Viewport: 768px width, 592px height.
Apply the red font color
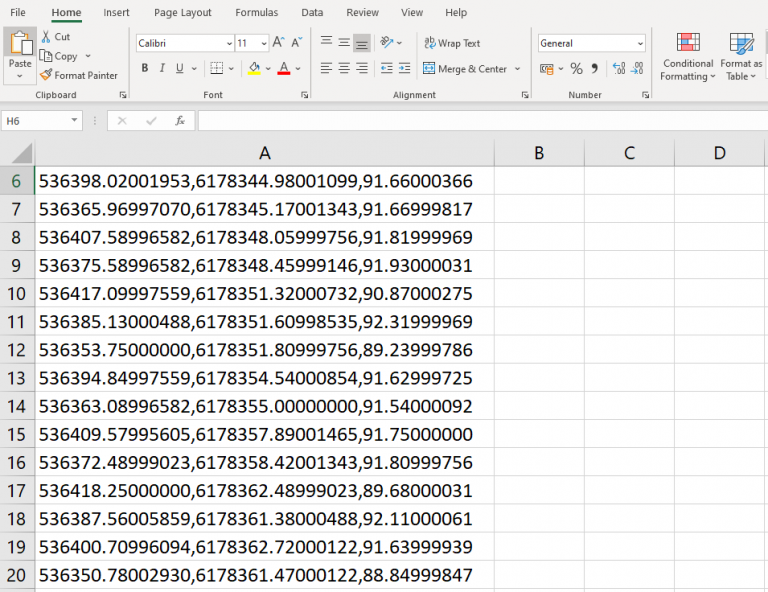pos(284,68)
